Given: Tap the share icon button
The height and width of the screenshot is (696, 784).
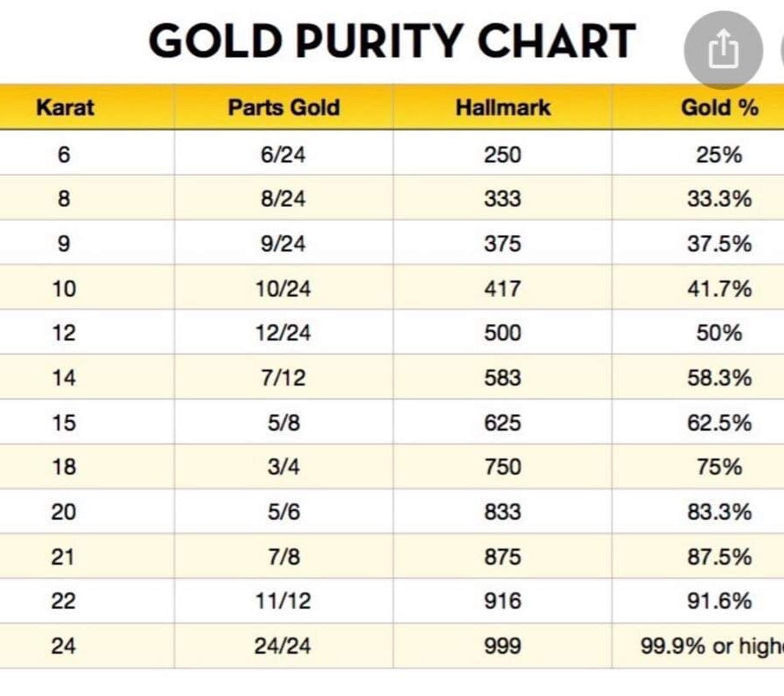Looking at the screenshot, I should pos(723,51).
